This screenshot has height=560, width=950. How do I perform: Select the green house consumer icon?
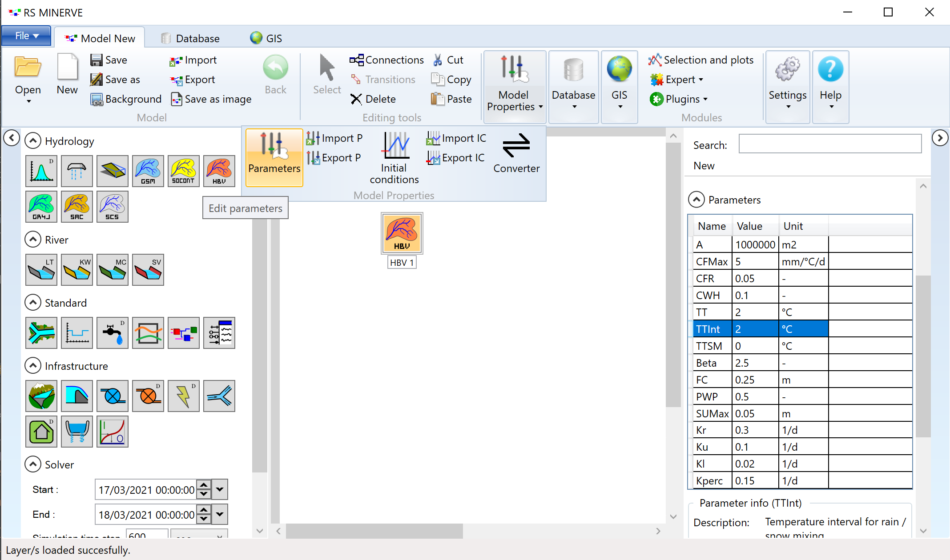pyautogui.click(x=41, y=431)
